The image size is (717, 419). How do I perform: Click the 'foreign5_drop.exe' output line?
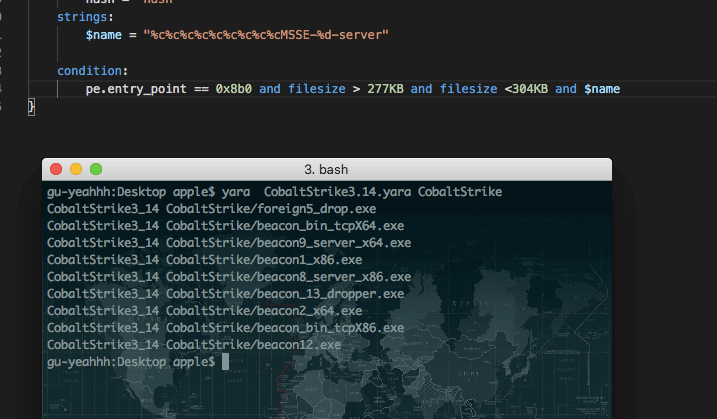point(211,209)
